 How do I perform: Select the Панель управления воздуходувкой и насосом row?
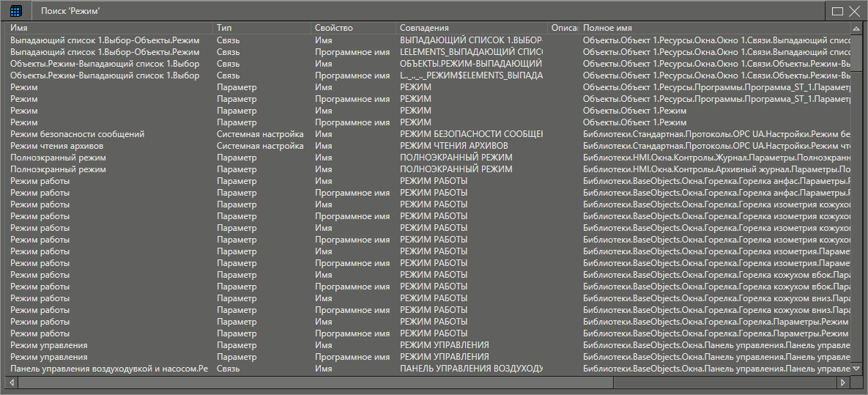109,369
